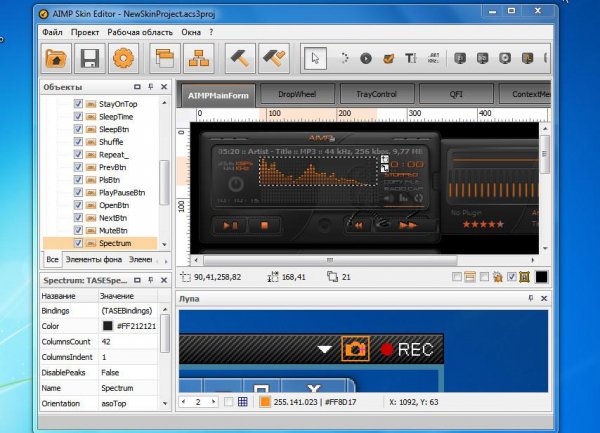Click orange picked color swatch #FF8D17
The height and width of the screenshot is (433, 600).
265,402
